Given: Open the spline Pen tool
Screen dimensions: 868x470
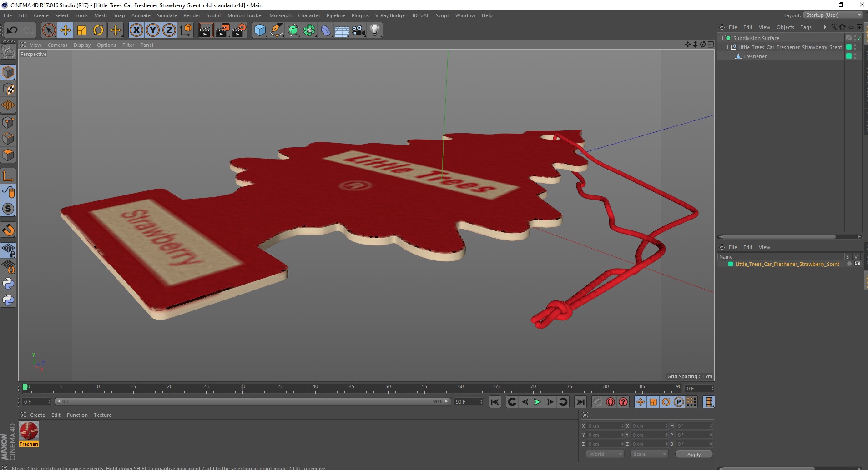Looking at the screenshot, I should pos(277,30).
